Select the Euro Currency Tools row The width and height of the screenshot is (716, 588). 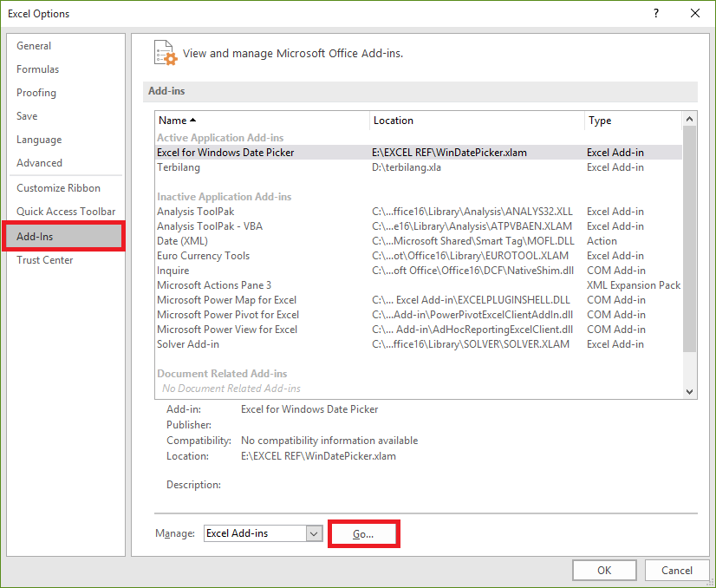419,255
